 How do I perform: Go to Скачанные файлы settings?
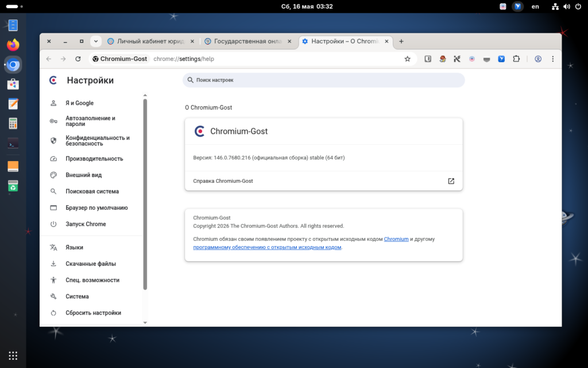click(x=92, y=263)
